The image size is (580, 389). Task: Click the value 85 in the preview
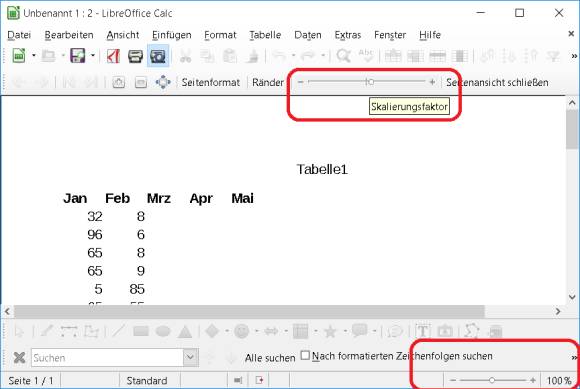(x=137, y=289)
